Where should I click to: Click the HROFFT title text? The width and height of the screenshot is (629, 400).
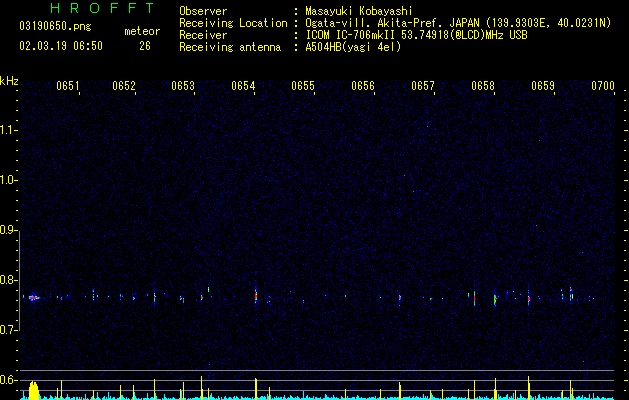[x=102, y=8]
